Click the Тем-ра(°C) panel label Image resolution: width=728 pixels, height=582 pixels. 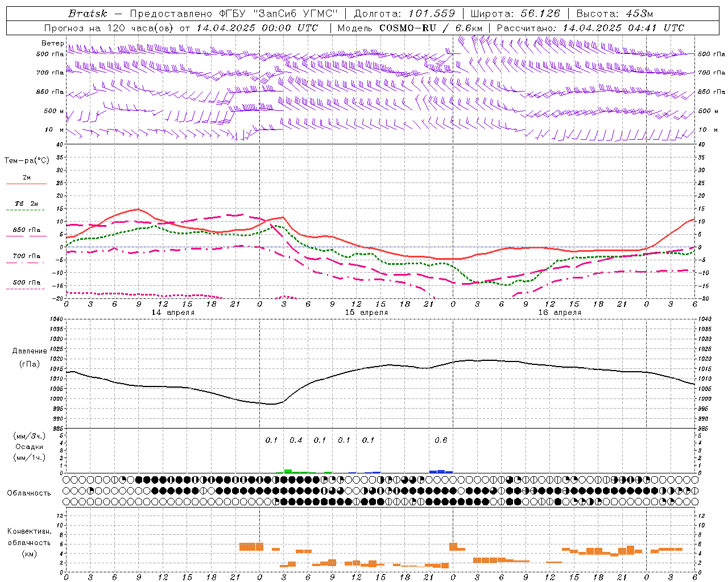[27, 161]
